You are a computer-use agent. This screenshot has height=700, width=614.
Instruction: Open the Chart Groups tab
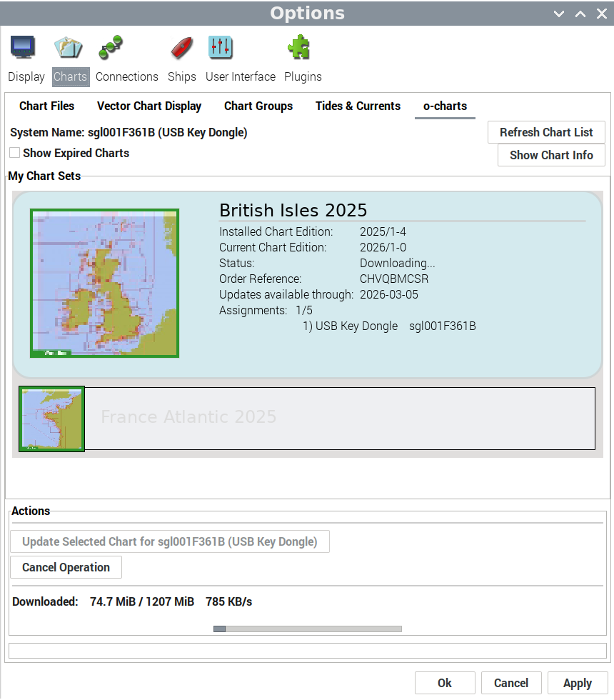[258, 106]
